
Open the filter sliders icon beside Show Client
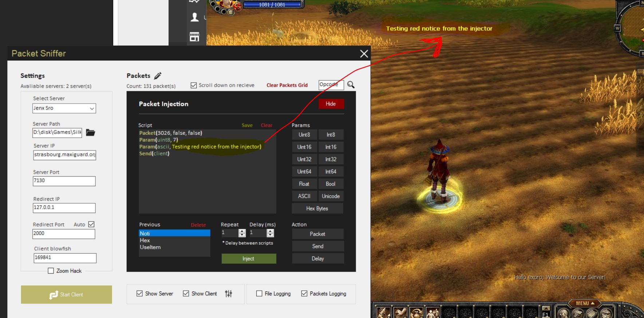tap(229, 294)
